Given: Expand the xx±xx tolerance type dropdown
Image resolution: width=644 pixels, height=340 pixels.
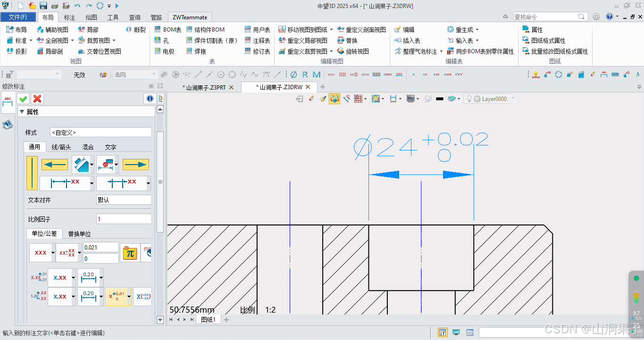Looking at the screenshot, I should click(x=80, y=253).
